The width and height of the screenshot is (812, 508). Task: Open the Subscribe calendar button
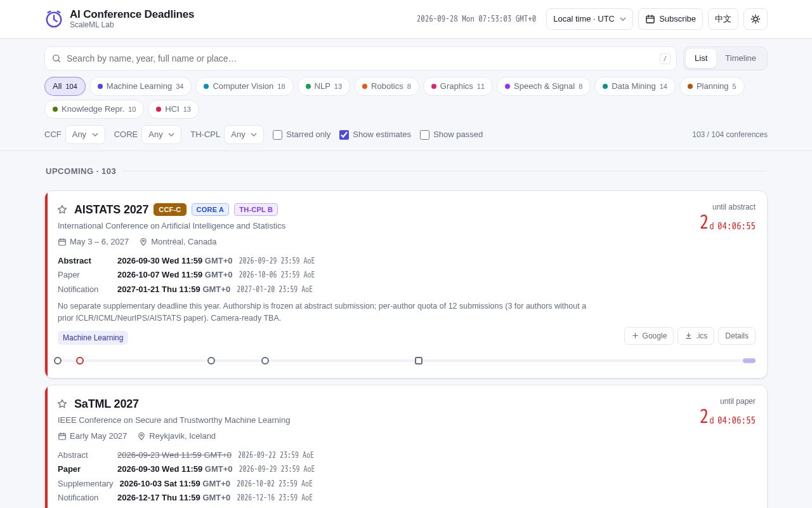671,19
